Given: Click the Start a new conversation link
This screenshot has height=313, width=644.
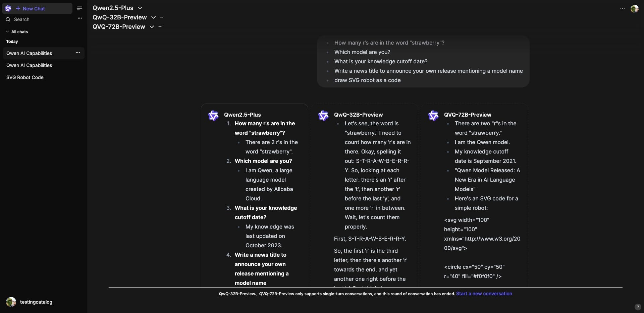Looking at the screenshot, I should (484, 294).
